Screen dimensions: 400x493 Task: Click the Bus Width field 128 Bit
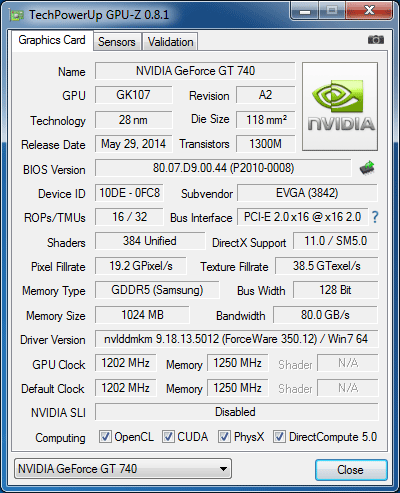click(336, 290)
